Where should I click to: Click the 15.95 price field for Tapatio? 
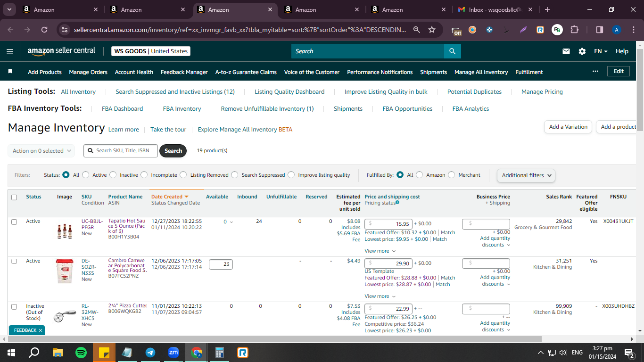[388, 224]
